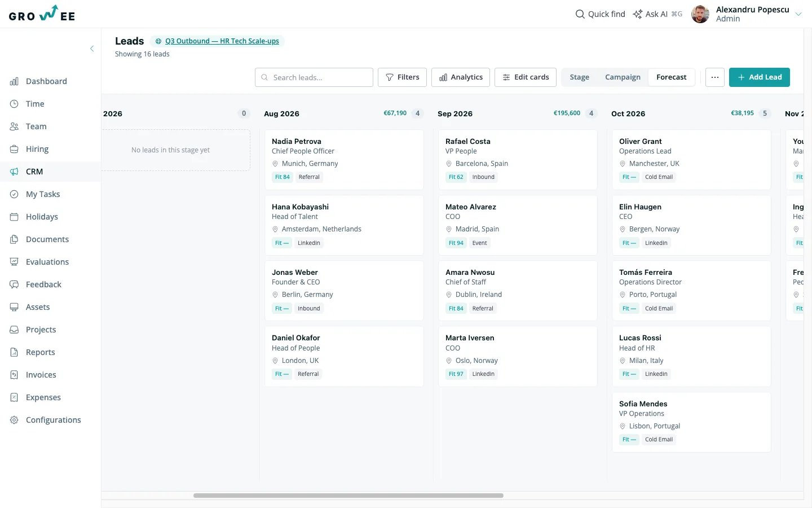Click the Add Lead button

[759, 77]
